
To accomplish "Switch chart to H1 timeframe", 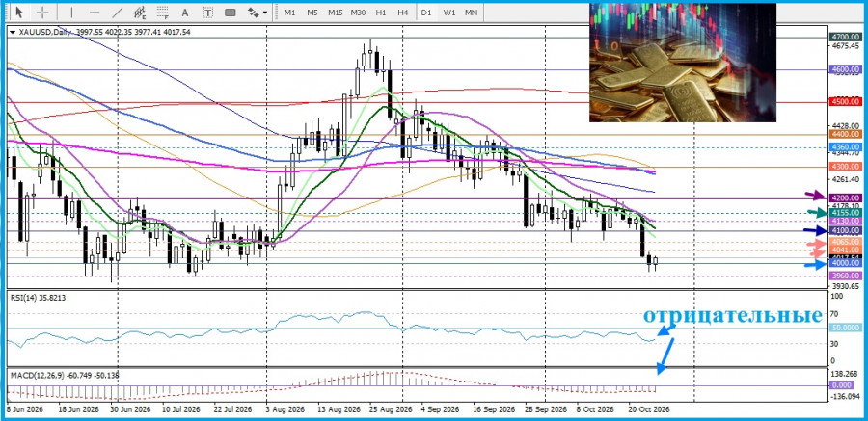I will point(381,13).
